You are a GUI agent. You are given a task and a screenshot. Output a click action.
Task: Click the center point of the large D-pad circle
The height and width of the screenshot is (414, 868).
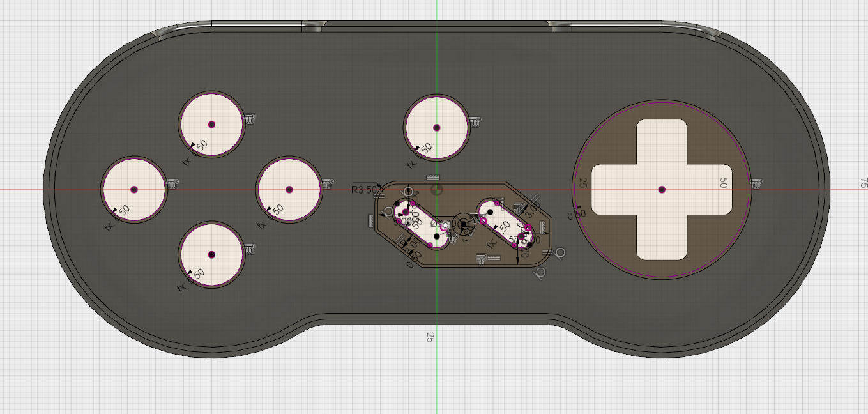pos(662,189)
